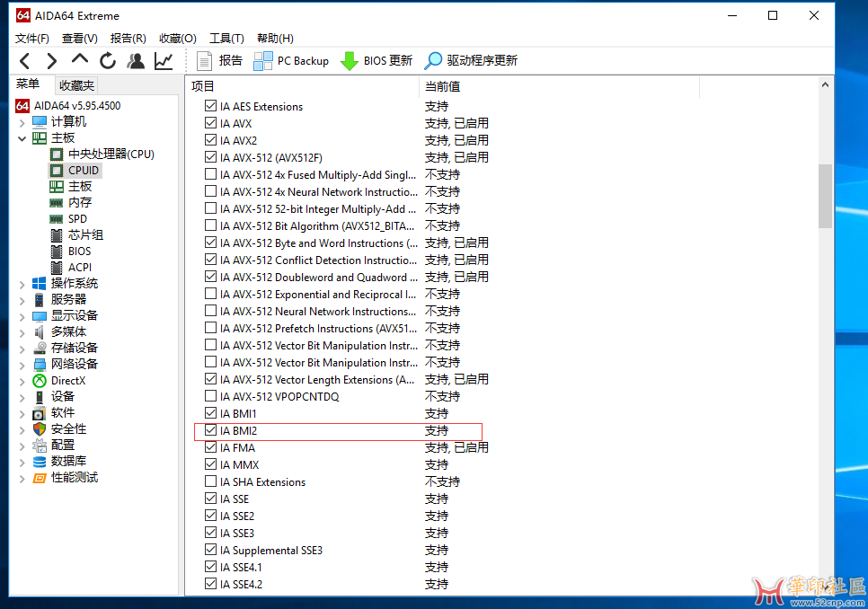868x609 pixels.
Task: Open the 内存 tree item
Action: 71,202
